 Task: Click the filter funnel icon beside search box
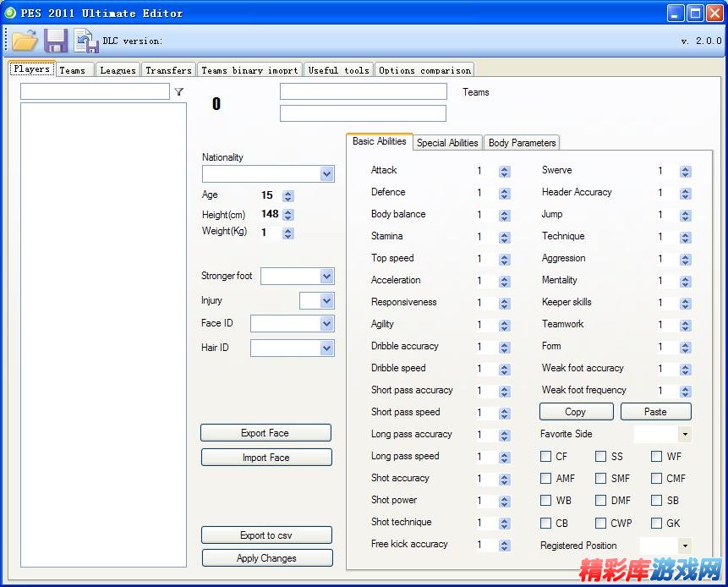(x=178, y=92)
